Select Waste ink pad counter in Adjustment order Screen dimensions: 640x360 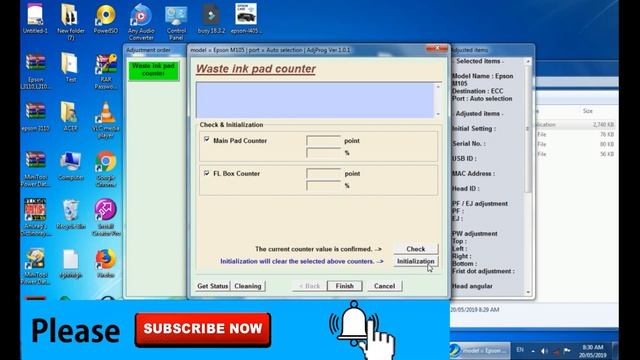coord(153,70)
